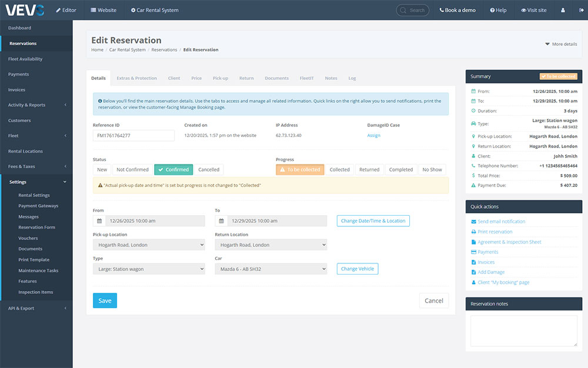The image size is (588, 368).
Task: Open the Car dropdown showing Mazda 6
Action: pyautogui.click(x=270, y=269)
